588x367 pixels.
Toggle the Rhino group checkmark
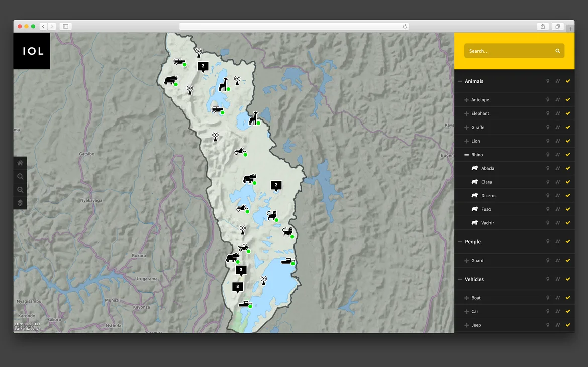[x=568, y=155]
